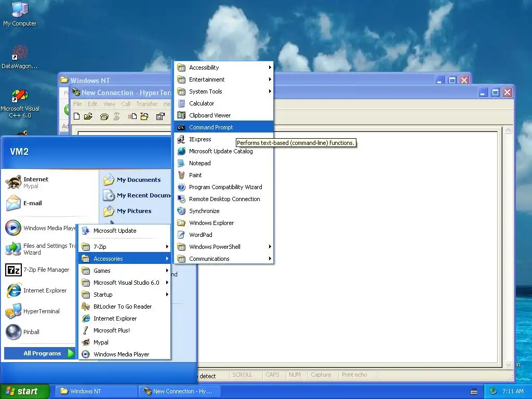The image size is (532, 399).
Task: Launch Paint
Action: coord(223,175)
